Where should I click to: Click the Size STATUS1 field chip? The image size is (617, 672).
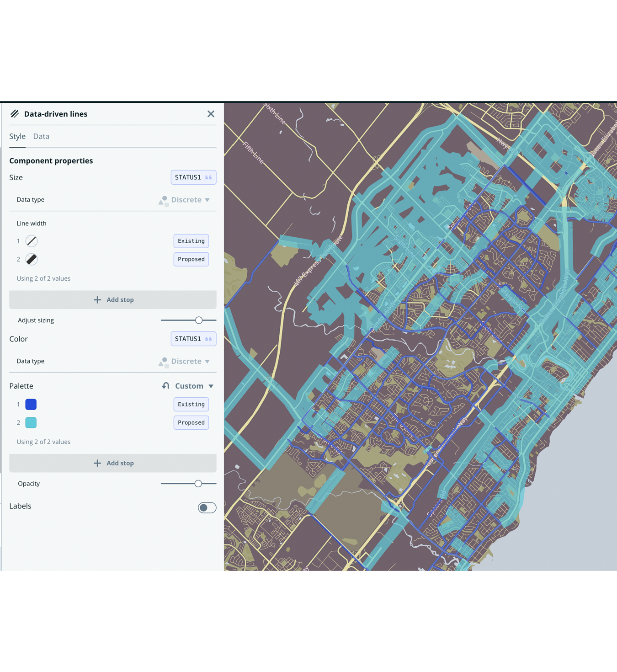coord(193,177)
